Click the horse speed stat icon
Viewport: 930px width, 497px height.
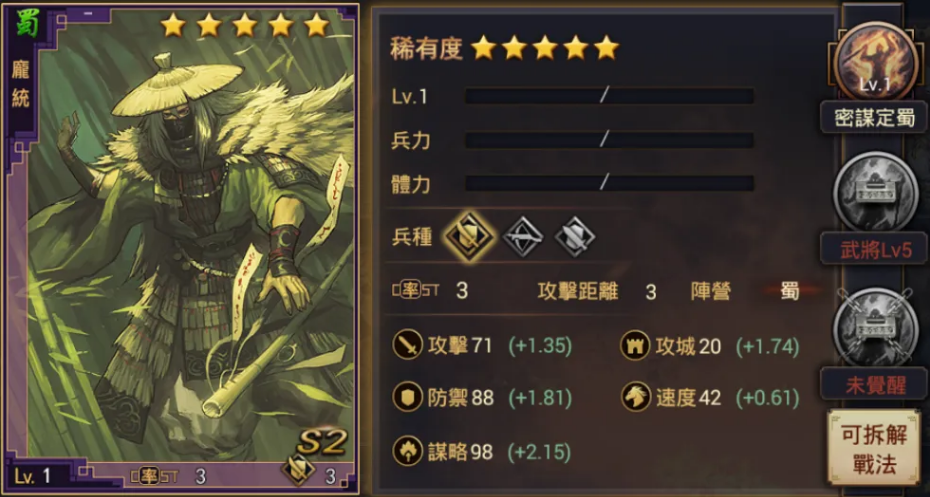635,397
